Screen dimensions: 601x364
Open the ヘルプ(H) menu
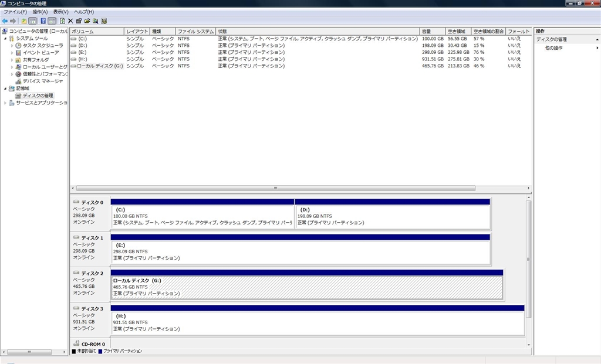click(84, 12)
